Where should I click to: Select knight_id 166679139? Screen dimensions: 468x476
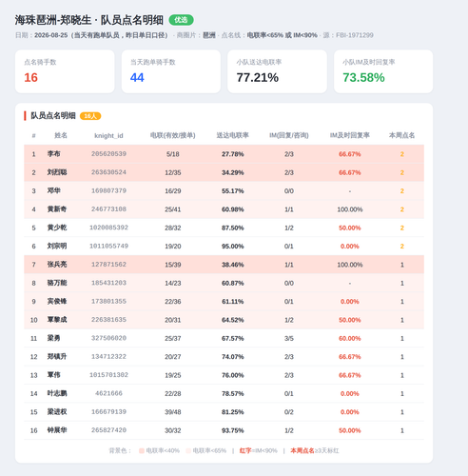pos(108,411)
